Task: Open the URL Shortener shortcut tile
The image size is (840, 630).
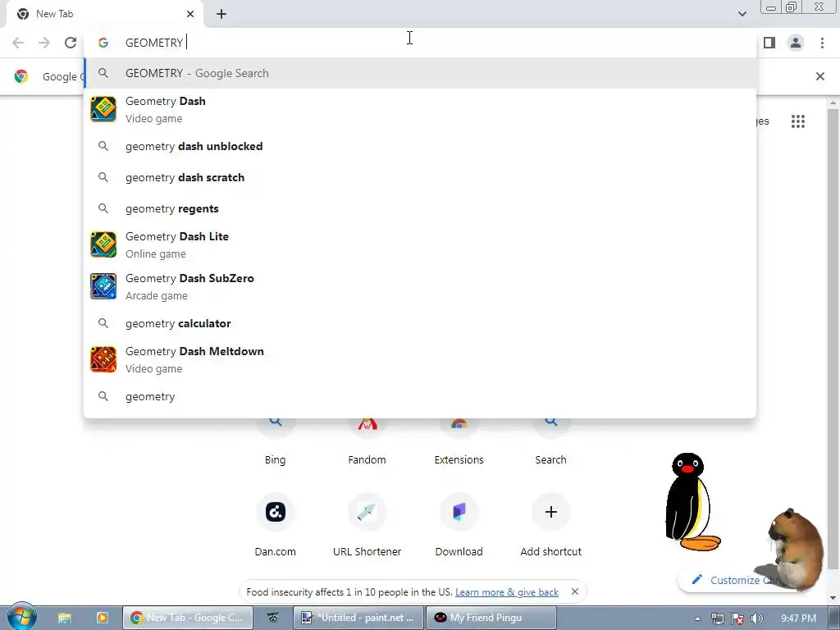Action: click(x=367, y=524)
